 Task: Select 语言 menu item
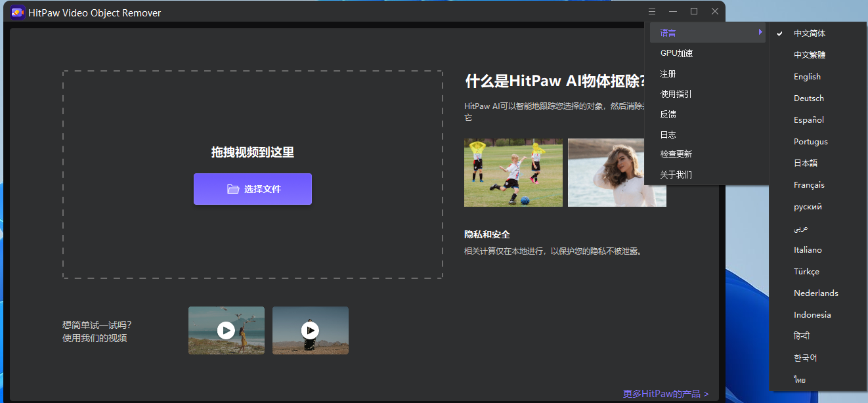707,33
